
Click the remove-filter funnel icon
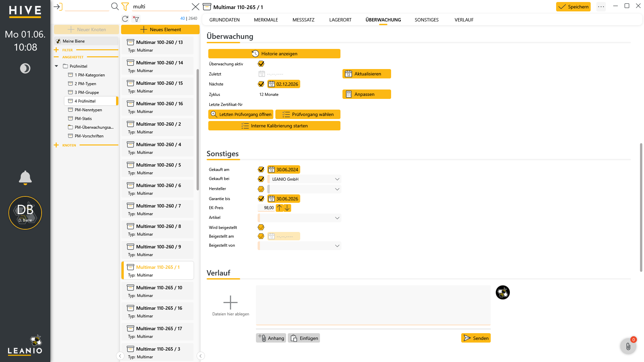click(x=136, y=19)
